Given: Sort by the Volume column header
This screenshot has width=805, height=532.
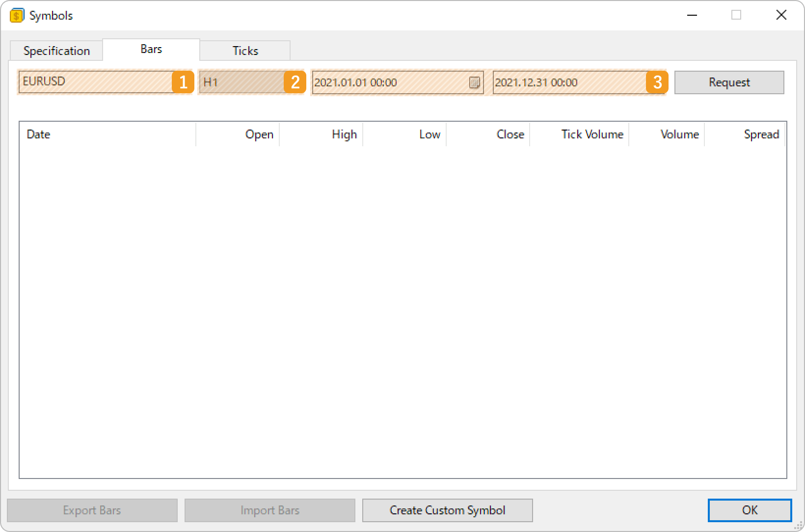Looking at the screenshot, I should 667,134.
